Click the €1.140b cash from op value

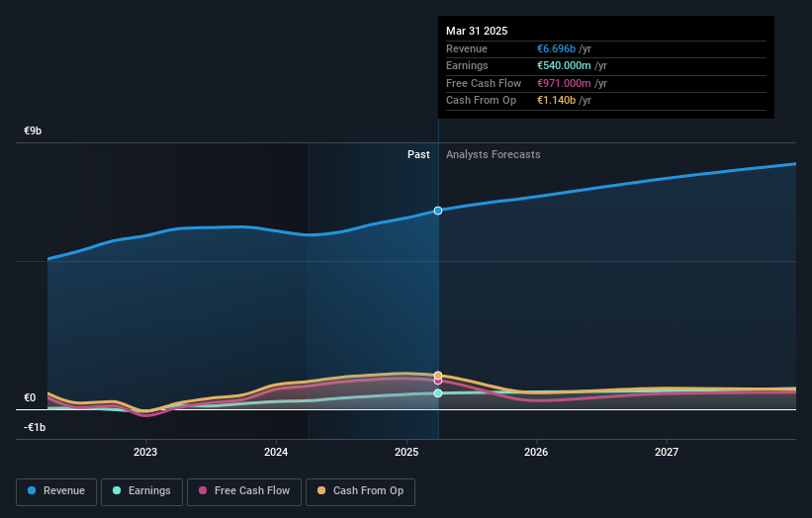point(556,101)
